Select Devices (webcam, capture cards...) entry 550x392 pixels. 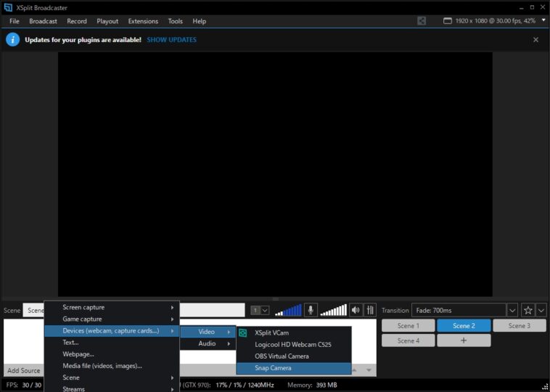pyautogui.click(x=112, y=331)
